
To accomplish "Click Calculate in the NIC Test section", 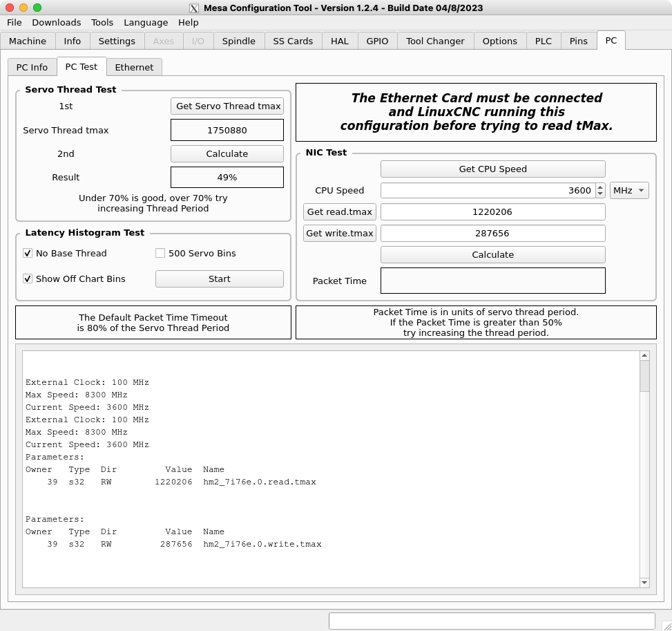I will click(x=492, y=254).
